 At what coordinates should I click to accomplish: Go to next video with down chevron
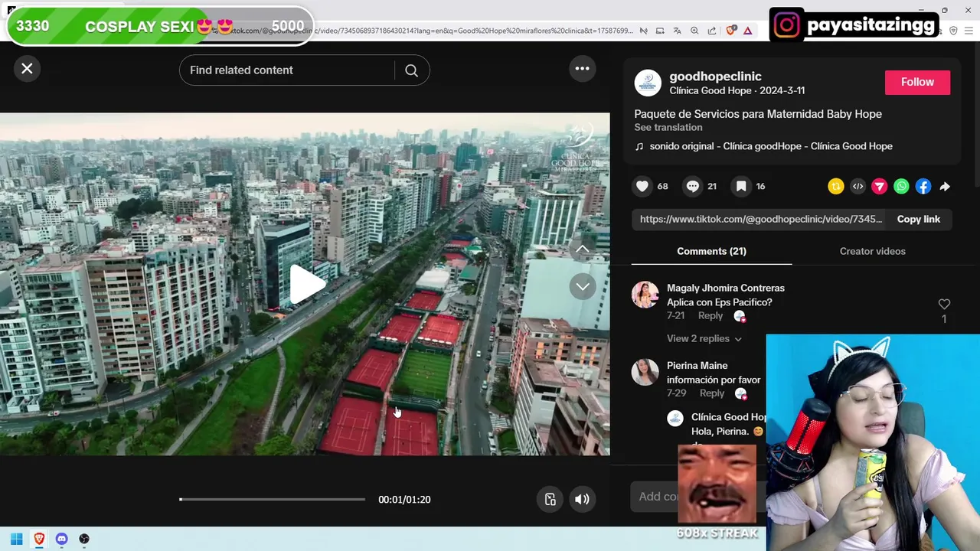tap(583, 287)
